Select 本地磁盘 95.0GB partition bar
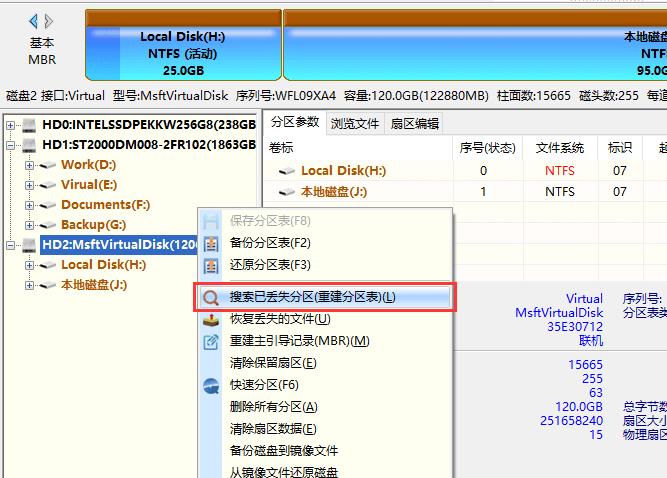Image resolution: width=667 pixels, height=478 pixels. [x=475, y=45]
